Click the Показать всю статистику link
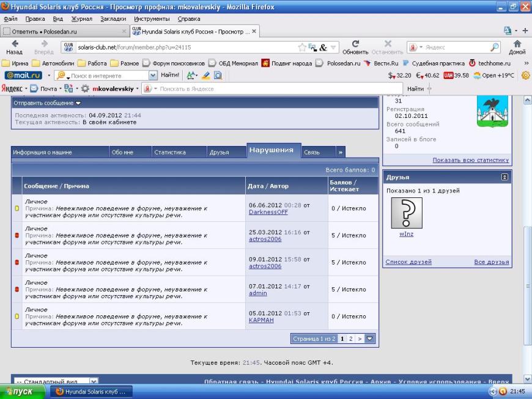Screen dimensions: 532x399 (x=470, y=160)
